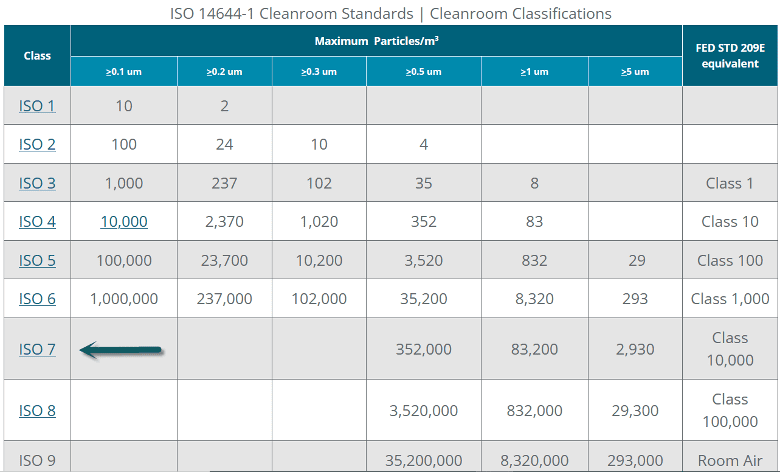Open the ISO 2 link
The width and height of the screenshot is (780, 475).
coord(37,144)
